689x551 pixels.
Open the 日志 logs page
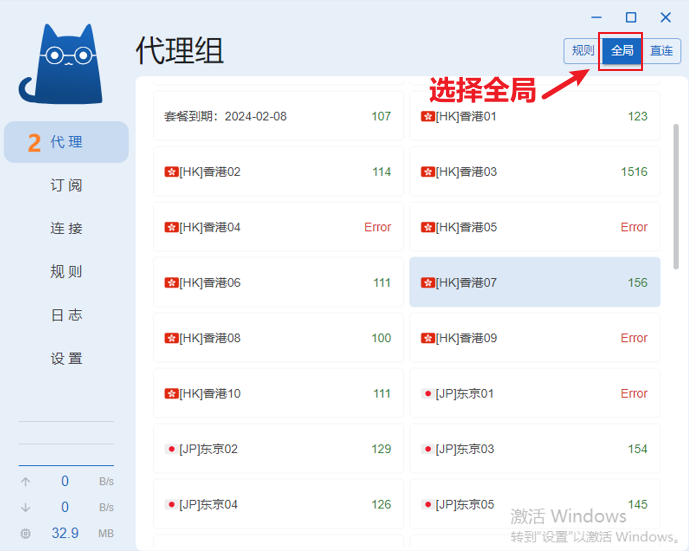coord(66,315)
